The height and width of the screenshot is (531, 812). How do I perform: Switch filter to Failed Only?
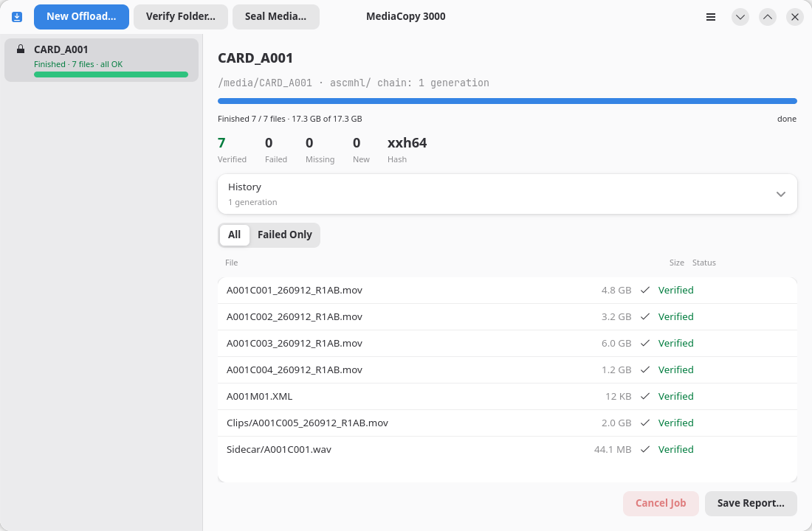pyautogui.click(x=285, y=235)
